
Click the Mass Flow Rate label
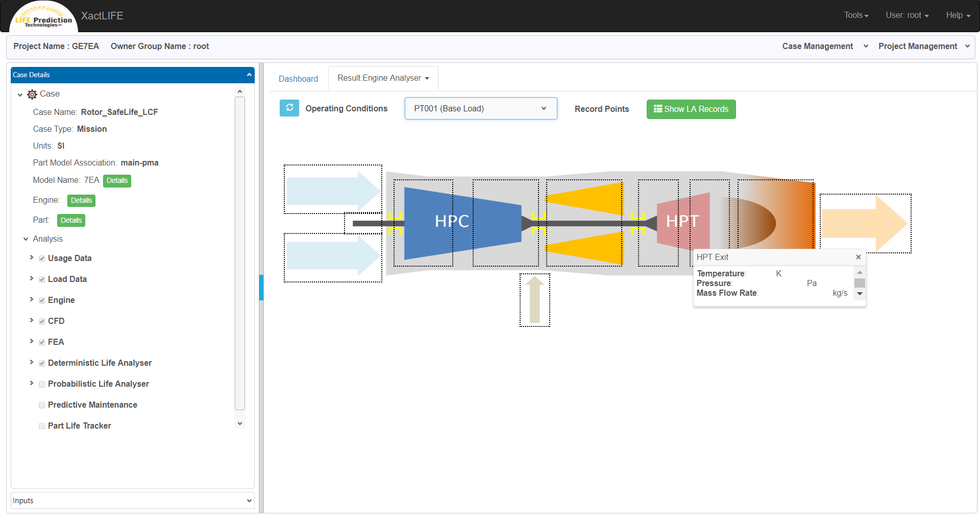pyautogui.click(x=727, y=293)
